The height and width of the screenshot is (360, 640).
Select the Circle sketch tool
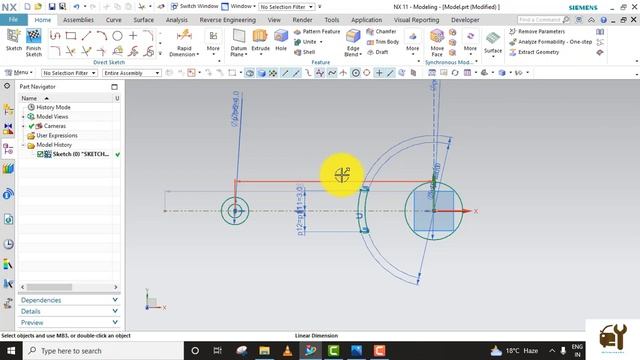[x=118, y=36]
